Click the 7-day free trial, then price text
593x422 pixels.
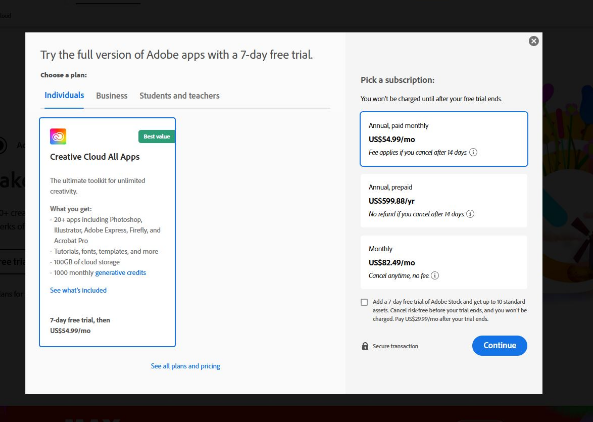(x=80, y=325)
